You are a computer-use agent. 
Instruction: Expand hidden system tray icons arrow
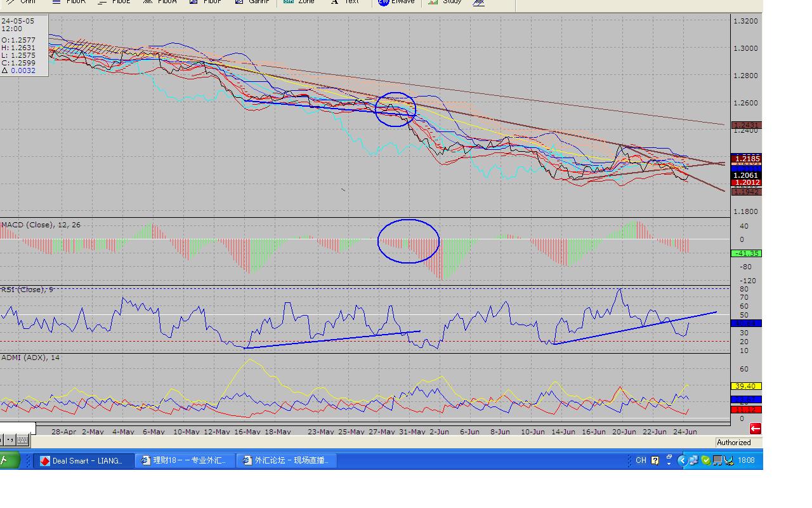[682, 460]
